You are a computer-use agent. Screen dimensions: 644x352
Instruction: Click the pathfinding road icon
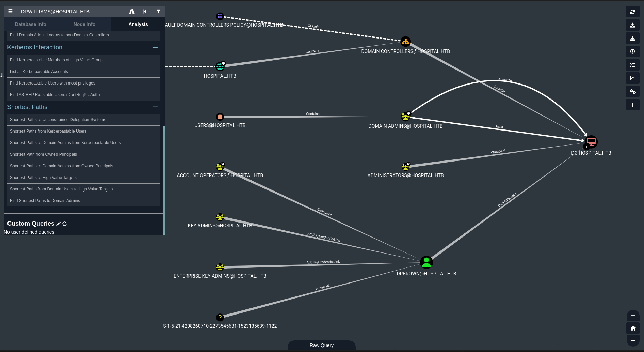(x=132, y=12)
